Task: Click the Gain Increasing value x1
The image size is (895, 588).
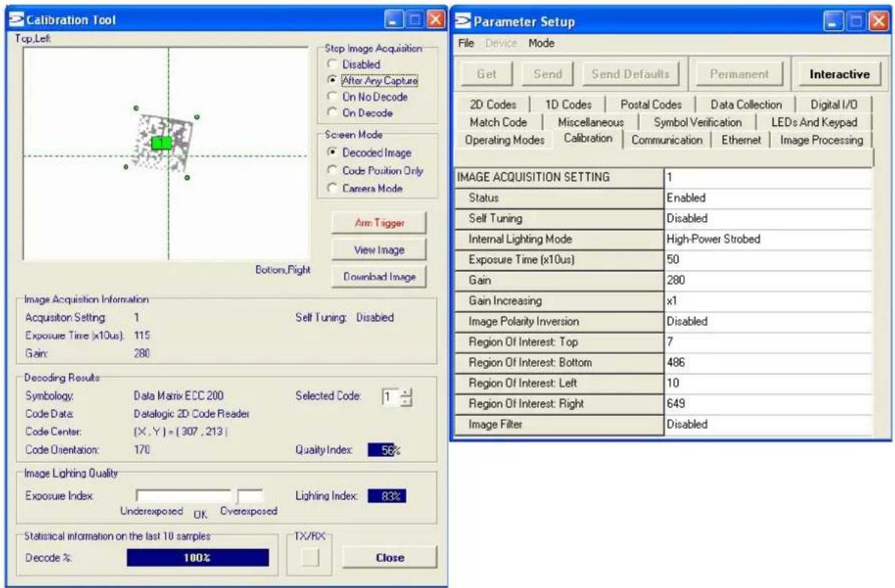Action: coord(768,300)
